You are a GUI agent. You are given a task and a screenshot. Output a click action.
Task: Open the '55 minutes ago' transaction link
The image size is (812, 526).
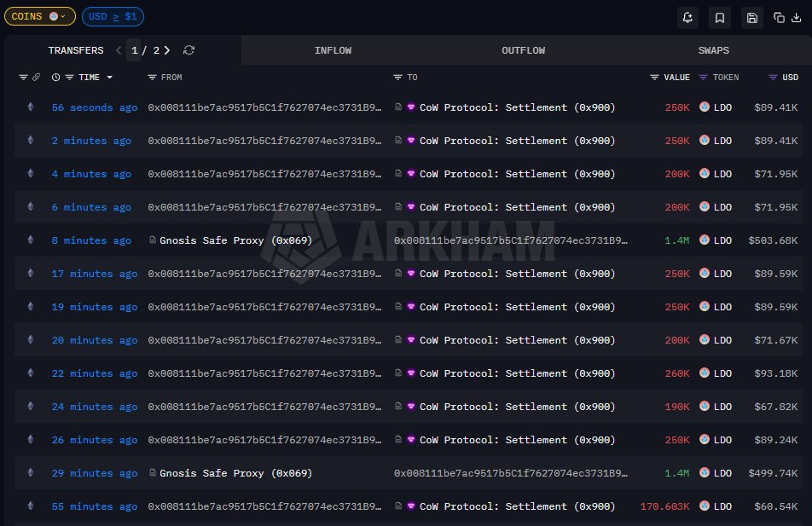pos(94,506)
